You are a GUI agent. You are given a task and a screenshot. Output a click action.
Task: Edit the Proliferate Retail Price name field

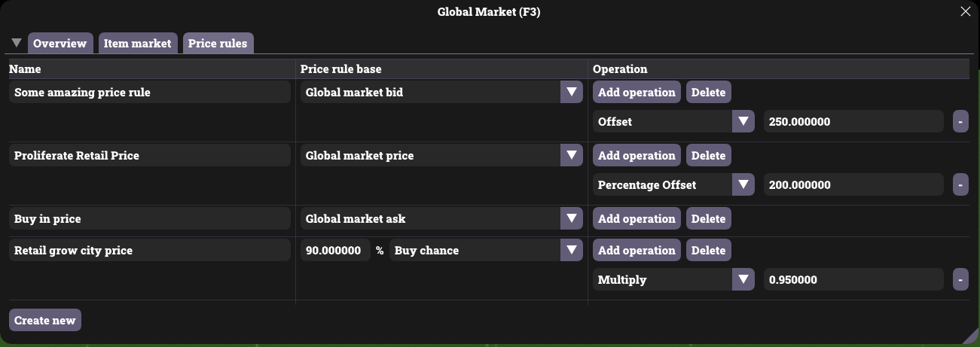(151, 156)
